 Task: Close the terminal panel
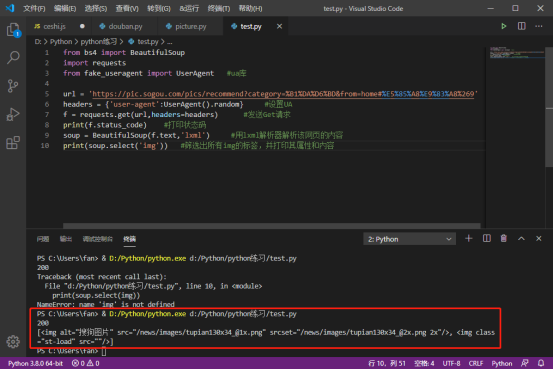tap(539, 239)
